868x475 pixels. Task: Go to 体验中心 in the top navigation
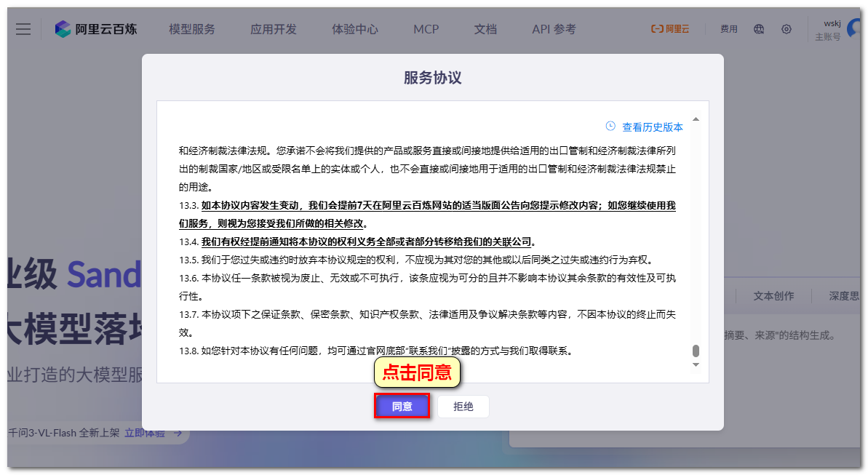click(x=355, y=29)
